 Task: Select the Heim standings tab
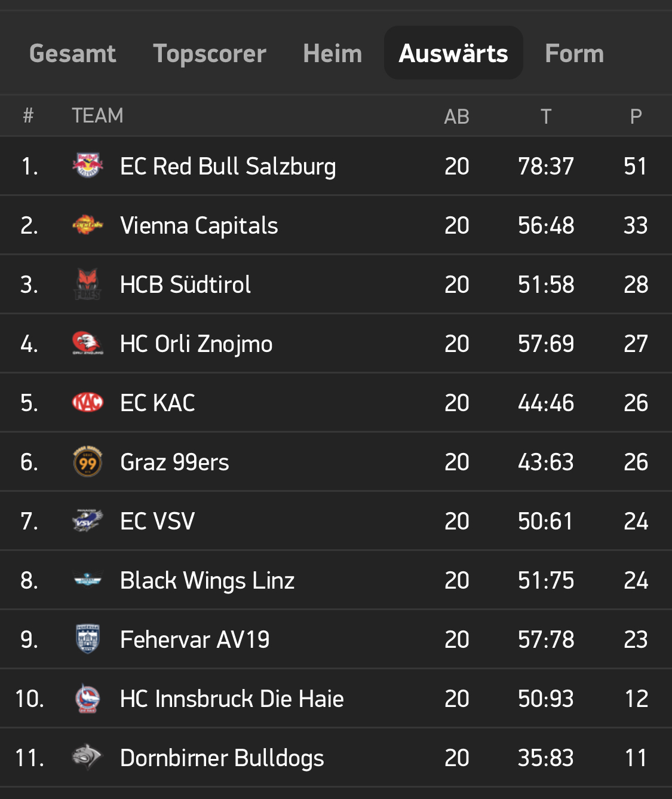pyautogui.click(x=332, y=54)
